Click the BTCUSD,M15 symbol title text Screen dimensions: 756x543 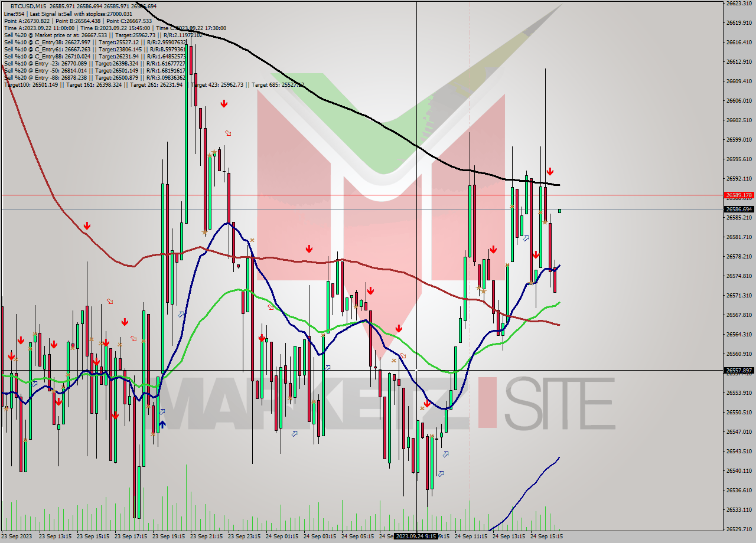click(28, 6)
